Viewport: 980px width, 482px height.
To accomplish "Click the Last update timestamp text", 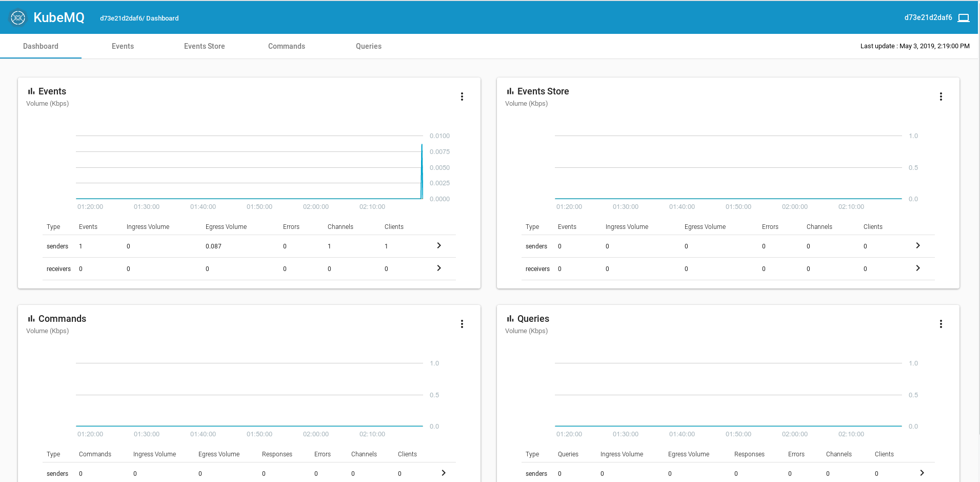I will pyautogui.click(x=914, y=46).
